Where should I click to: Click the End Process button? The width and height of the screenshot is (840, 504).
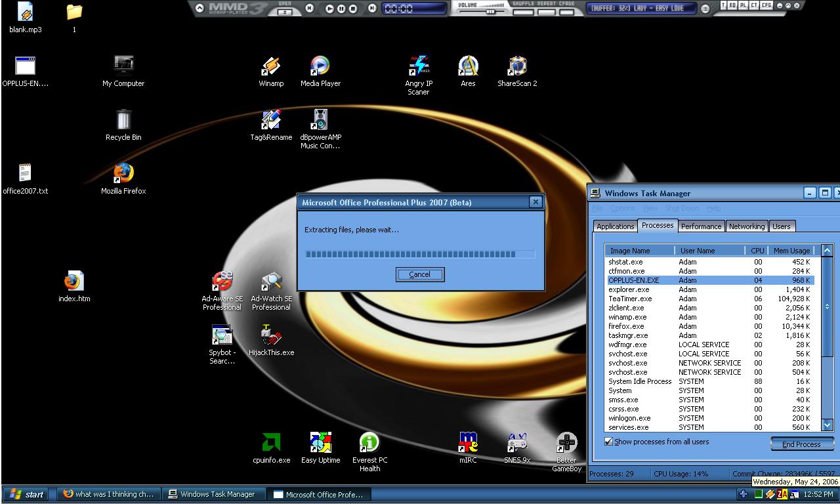pyautogui.click(x=801, y=444)
